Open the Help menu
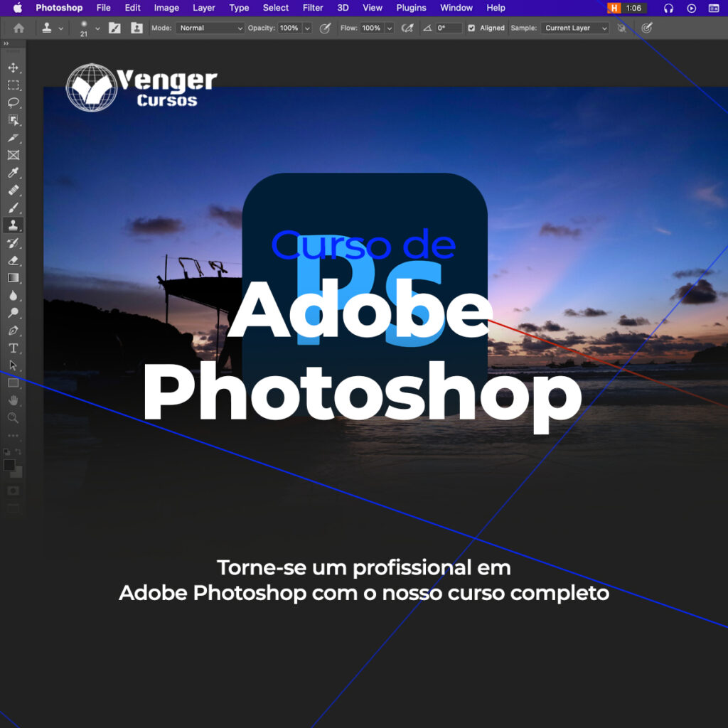 coord(496,8)
